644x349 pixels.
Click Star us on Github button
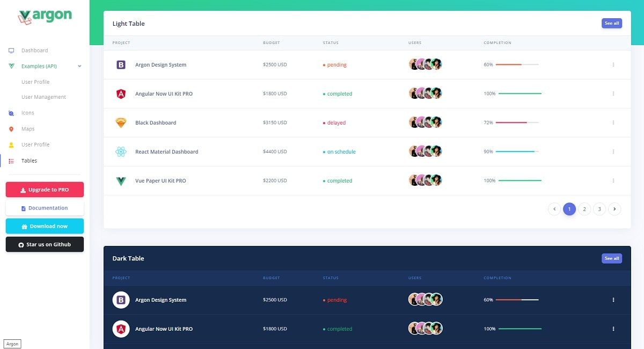[45, 245]
